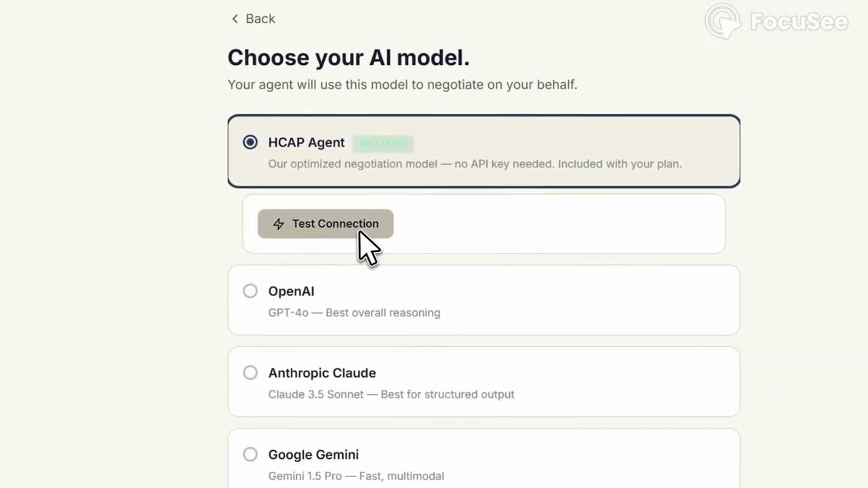Select the Anthropic Claude radio button
868x488 pixels.
[x=250, y=373]
